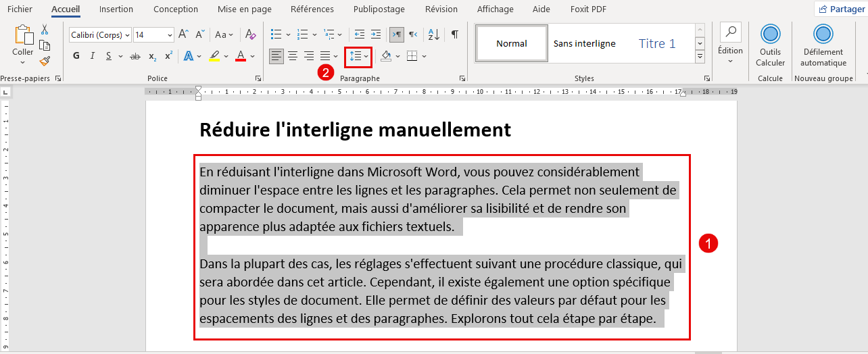Open the Révision tab
Viewport: 868px width, 354px height.
coord(441,9)
